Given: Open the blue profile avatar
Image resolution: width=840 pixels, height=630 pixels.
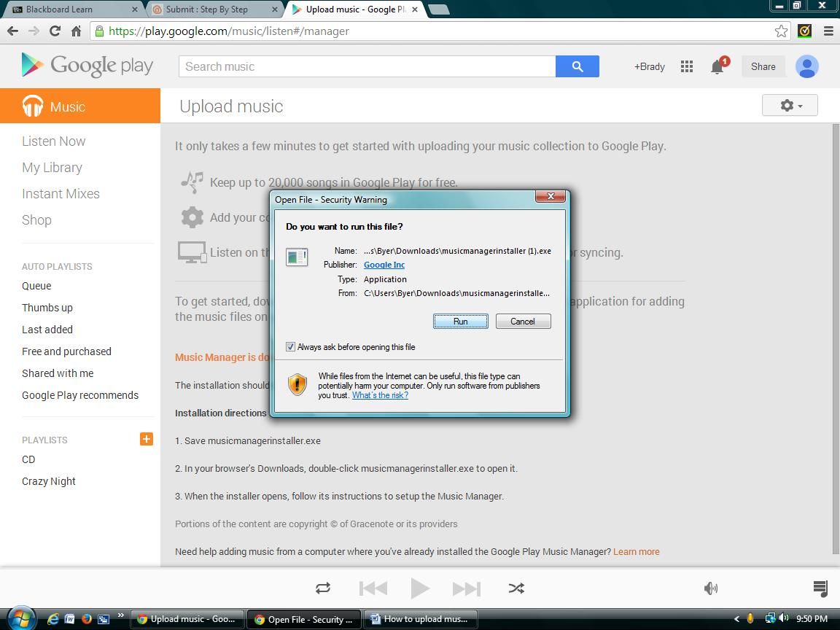Looking at the screenshot, I should pos(806,66).
